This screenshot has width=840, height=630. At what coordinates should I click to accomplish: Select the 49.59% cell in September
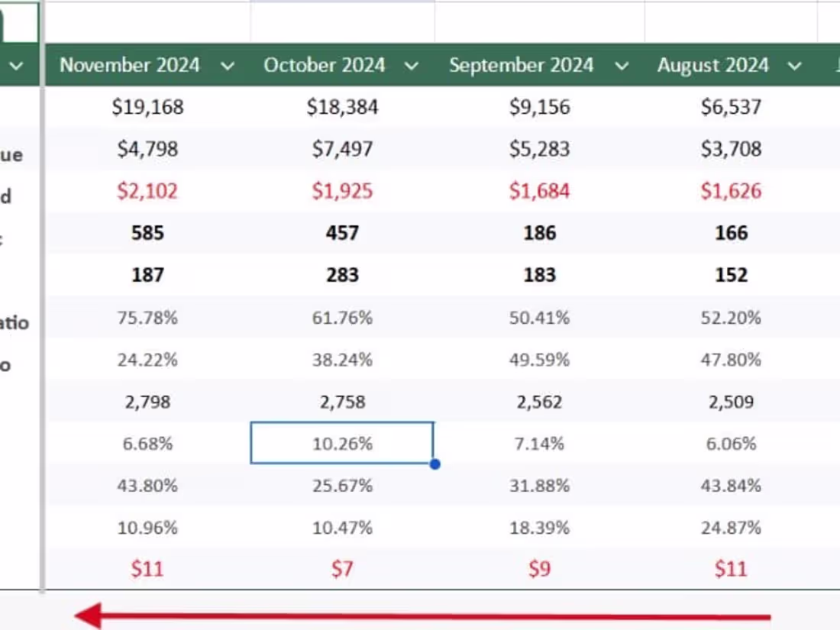click(539, 360)
